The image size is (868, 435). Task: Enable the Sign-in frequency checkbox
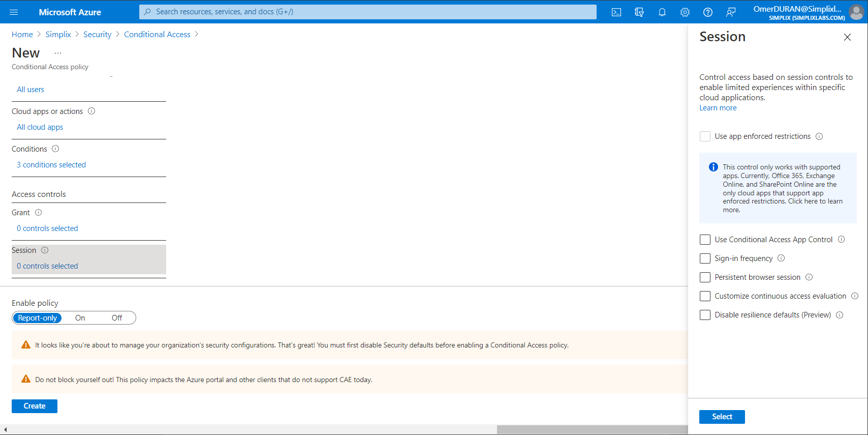tap(705, 258)
